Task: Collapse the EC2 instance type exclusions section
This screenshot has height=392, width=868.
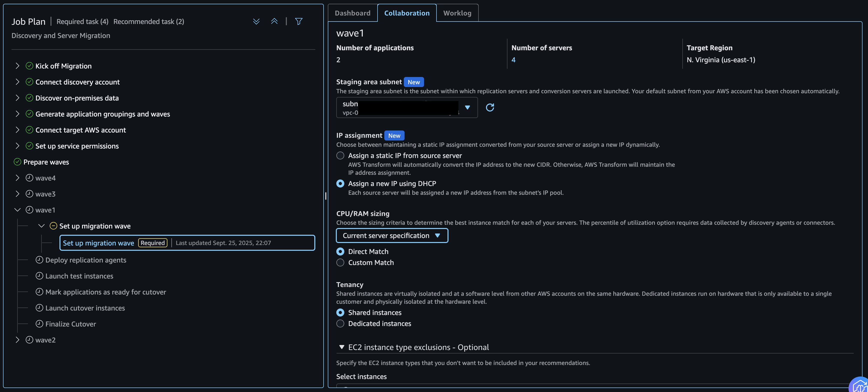Action: (341, 347)
